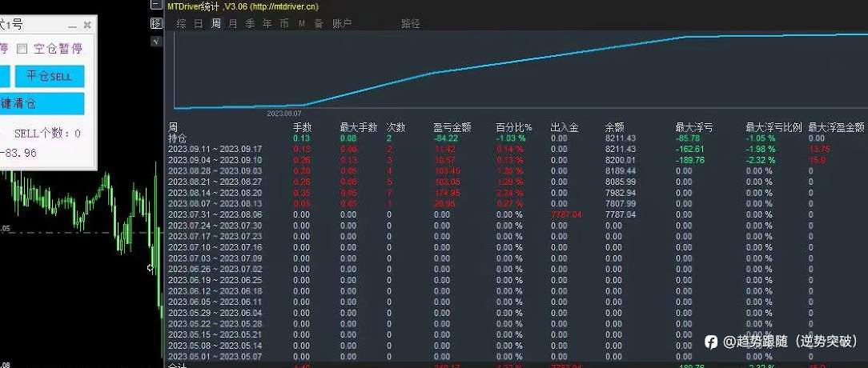The height and width of the screenshot is (368, 868).
Task: Open the 账户 account tab
Action: pyautogui.click(x=342, y=23)
